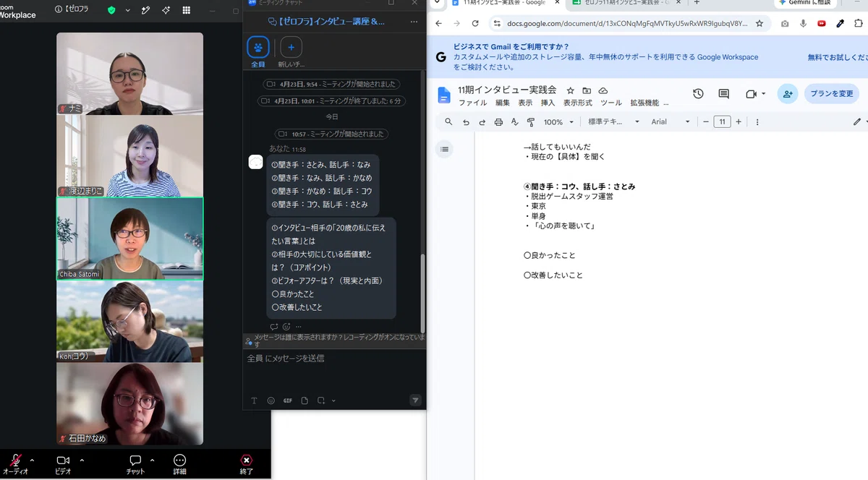
Task: Create new chat with plus button
Action: (x=292, y=48)
